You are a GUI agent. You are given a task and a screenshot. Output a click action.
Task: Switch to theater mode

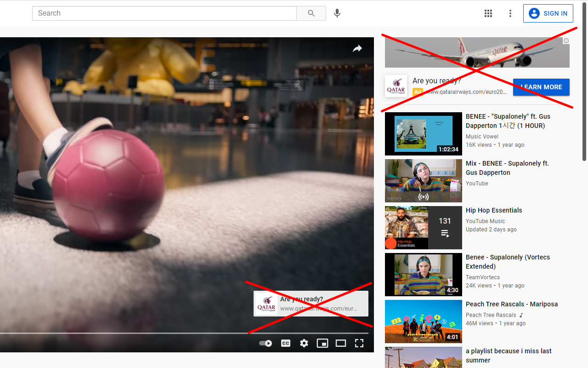tap(340, 343)
